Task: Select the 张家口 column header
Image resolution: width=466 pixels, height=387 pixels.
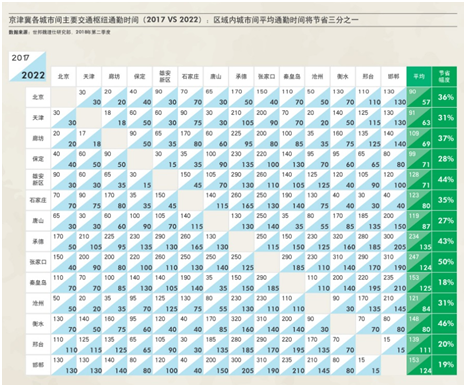Action: pyautogui.click(x=266, y=76)
